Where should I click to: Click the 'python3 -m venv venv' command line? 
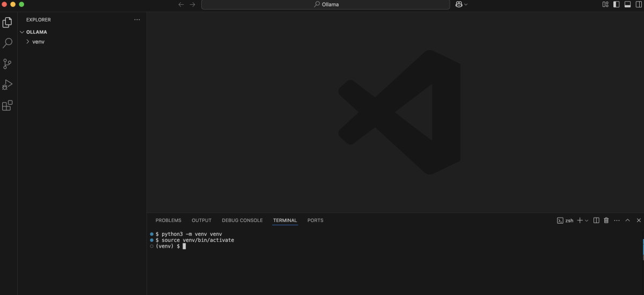click(x=188, y=234)
